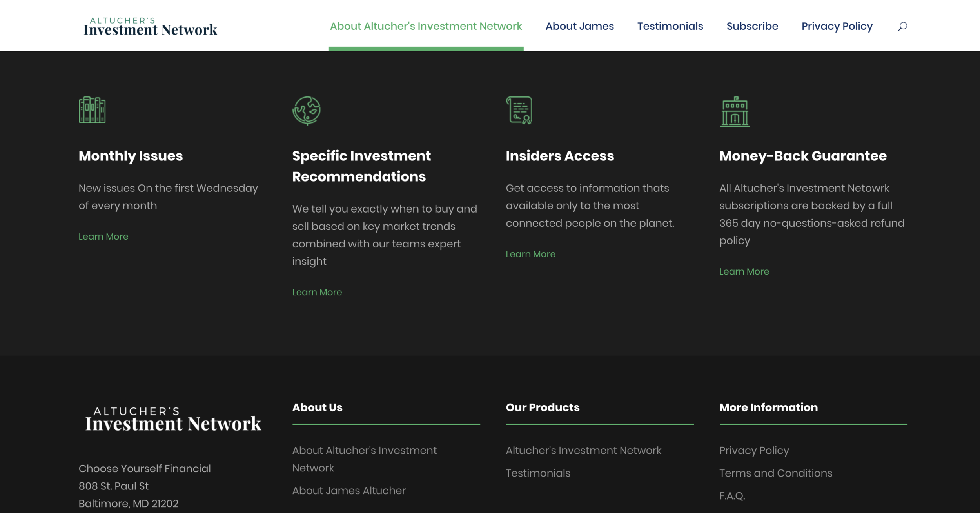Click Learn More under Insiders Access
The height and width of the screenshot is (513, 980).
pyautogui.click(x=531, y=254)
